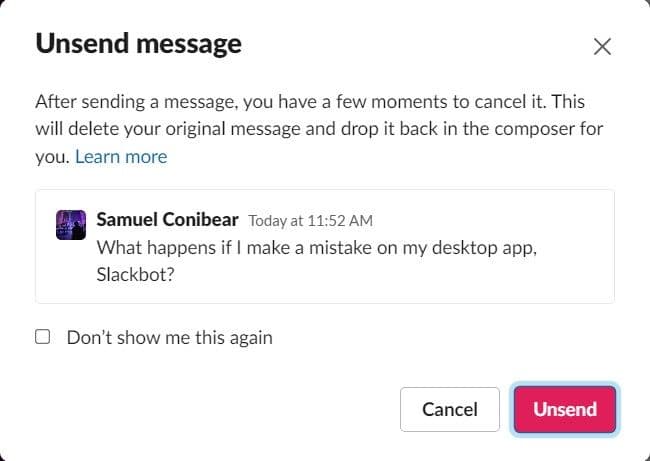Click Samuel Conibear's profile avatar

tap(71, 225)
